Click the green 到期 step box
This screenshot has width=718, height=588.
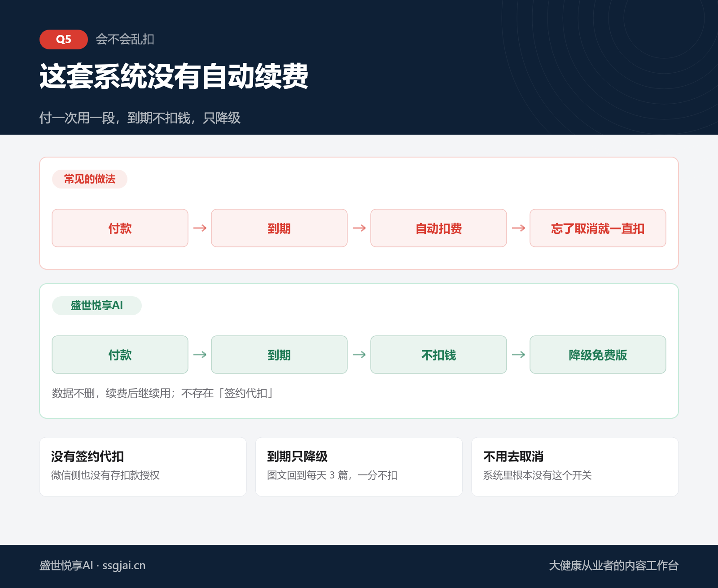click(279, 355)
